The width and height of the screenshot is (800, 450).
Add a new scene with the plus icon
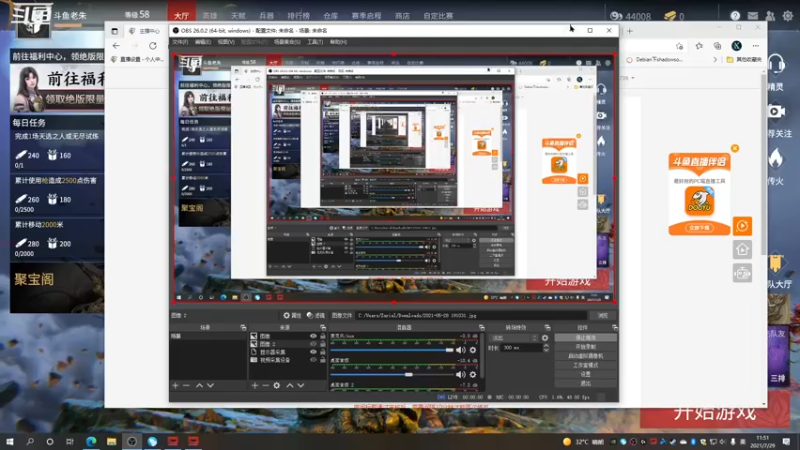(x=176, y=386)
